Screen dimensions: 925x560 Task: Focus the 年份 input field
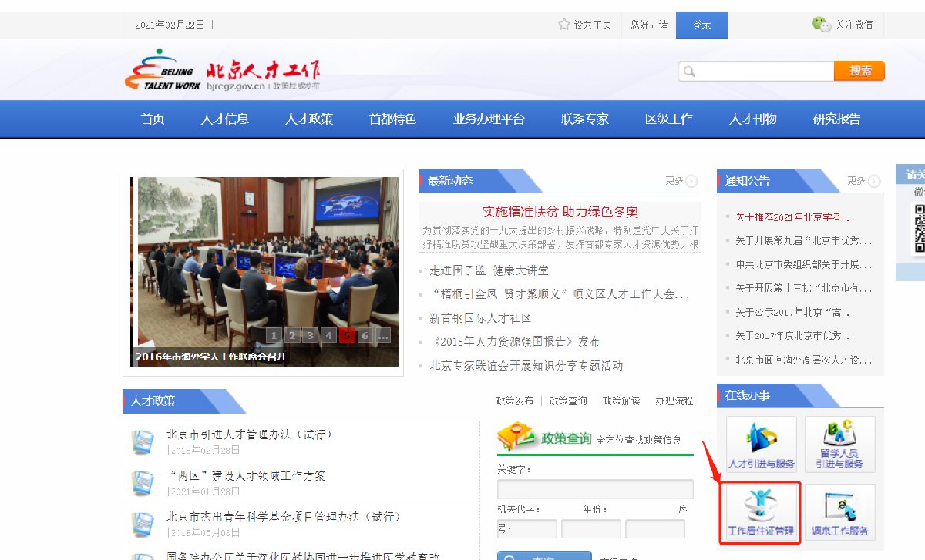click(x=591, y=528)
